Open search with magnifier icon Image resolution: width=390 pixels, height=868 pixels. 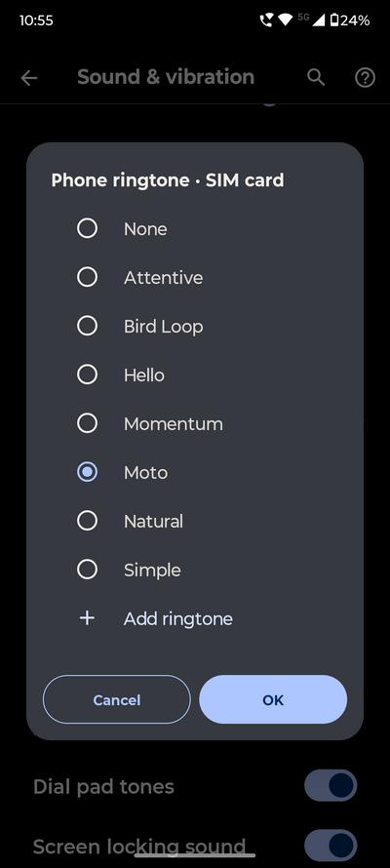point(316,77)
